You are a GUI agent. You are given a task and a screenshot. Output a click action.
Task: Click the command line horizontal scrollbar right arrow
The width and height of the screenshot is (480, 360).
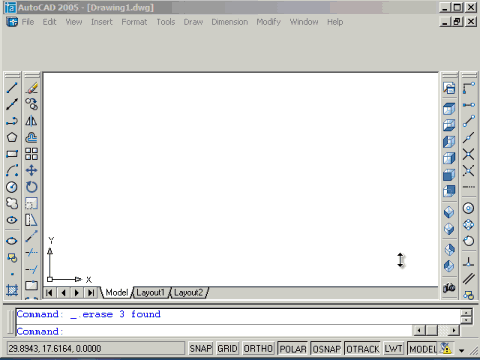coord(454,331)
